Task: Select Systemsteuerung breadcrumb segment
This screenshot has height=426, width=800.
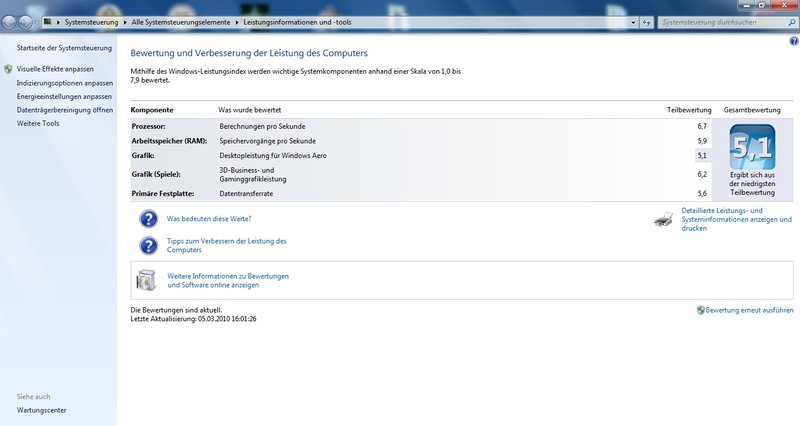Action: coord(91,22)
